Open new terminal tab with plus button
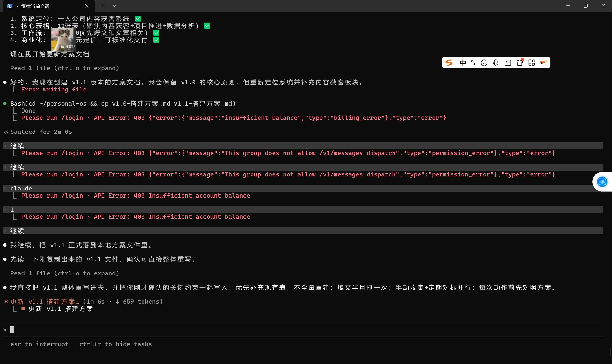The image size is (612, 364). [103, 6]
